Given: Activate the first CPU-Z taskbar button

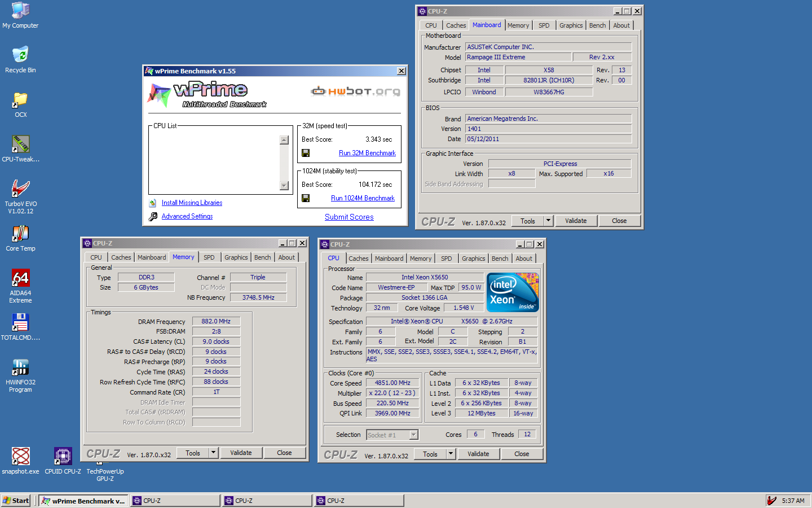Looking at the screenshot, I should pos(175,501).
